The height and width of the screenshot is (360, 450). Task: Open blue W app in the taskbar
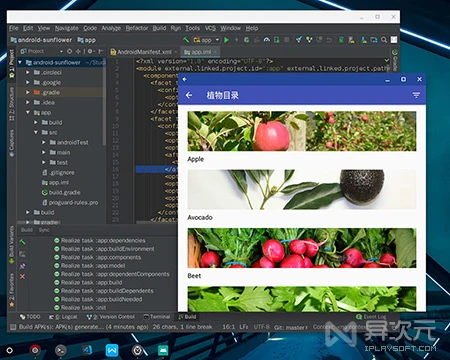coord(112,350)
